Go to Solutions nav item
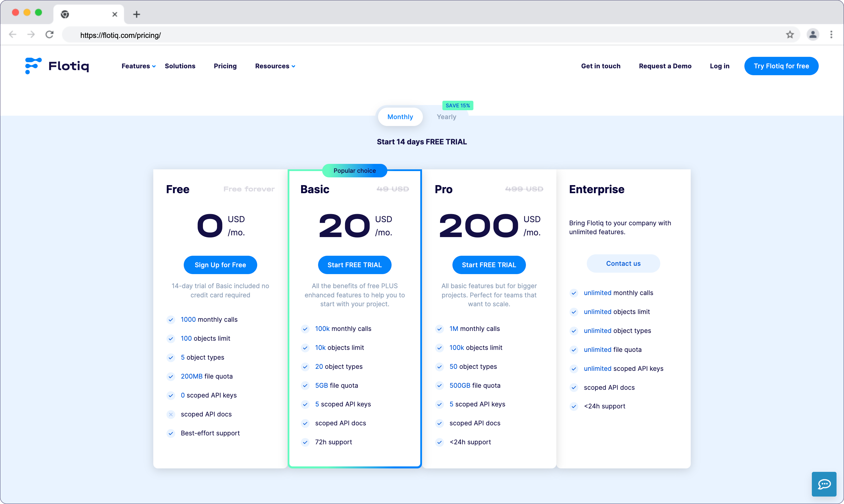The width and height of the screenshot is (844, 504). coord(180,66)
